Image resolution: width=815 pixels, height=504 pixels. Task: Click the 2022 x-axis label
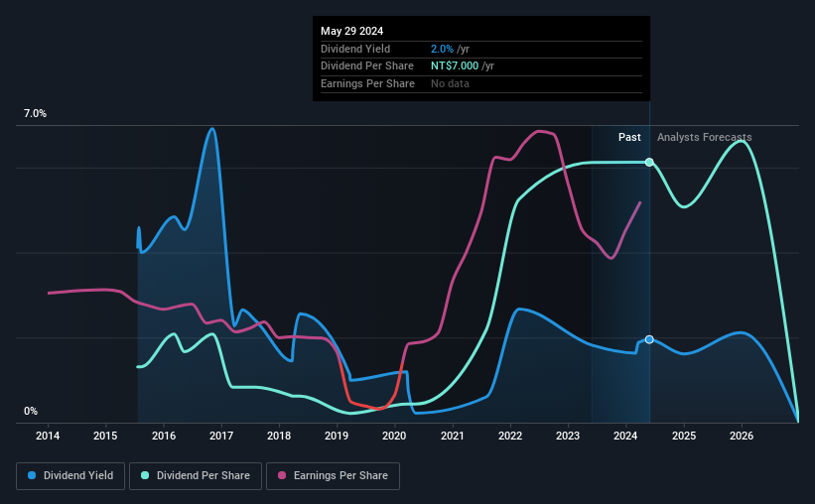(x=510, y=436)
